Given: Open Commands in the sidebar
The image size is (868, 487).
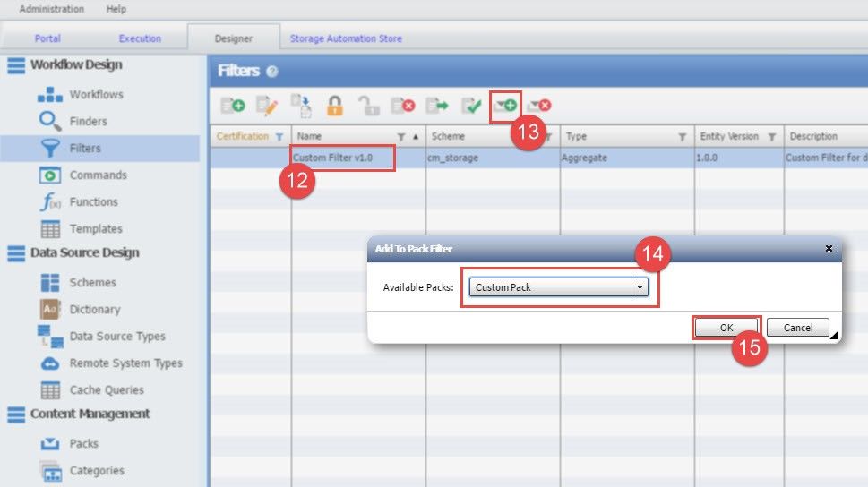Looking at the screenshot, I should (x=98, y=175).
